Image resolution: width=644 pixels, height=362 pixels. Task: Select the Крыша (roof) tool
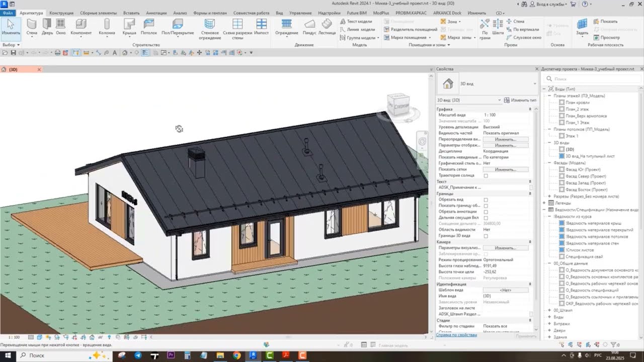pyautogui.click(x=129, y=27)
